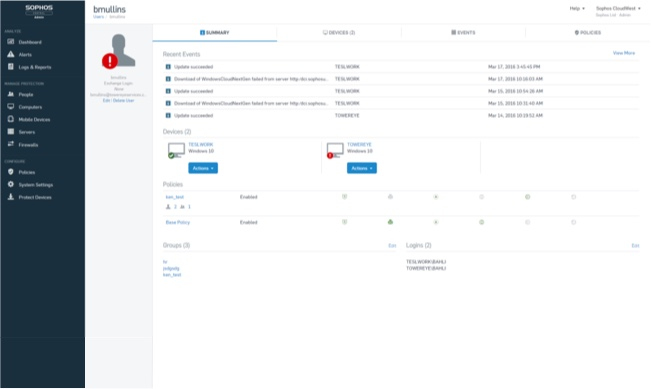Viewport: 651px width, 389px height.
Task: Open Servers sidebar icon
Action: (x=11, y=132)
